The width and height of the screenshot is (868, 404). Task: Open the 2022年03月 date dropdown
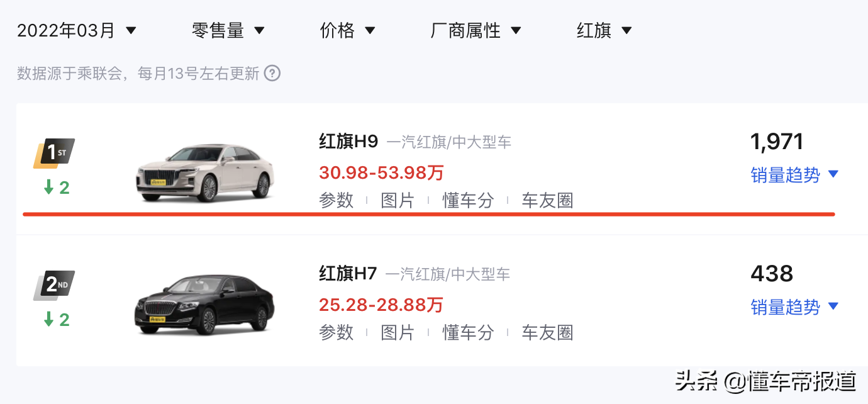click(77, 30)
